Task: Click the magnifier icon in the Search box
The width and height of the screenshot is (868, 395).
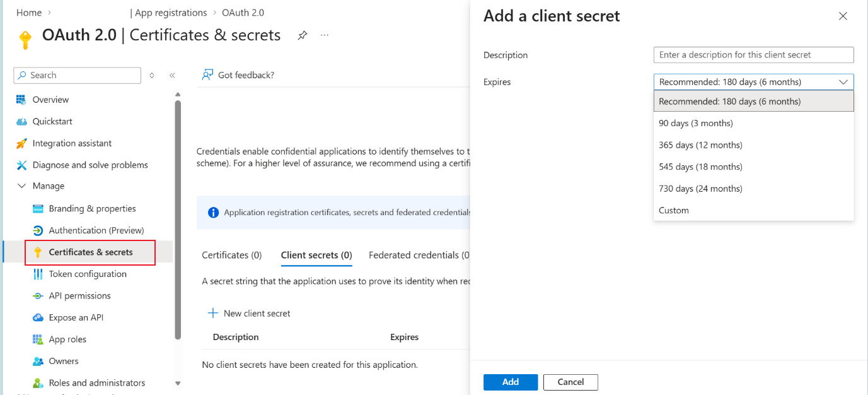Action: pyautogui.click(x=22, y=75)
